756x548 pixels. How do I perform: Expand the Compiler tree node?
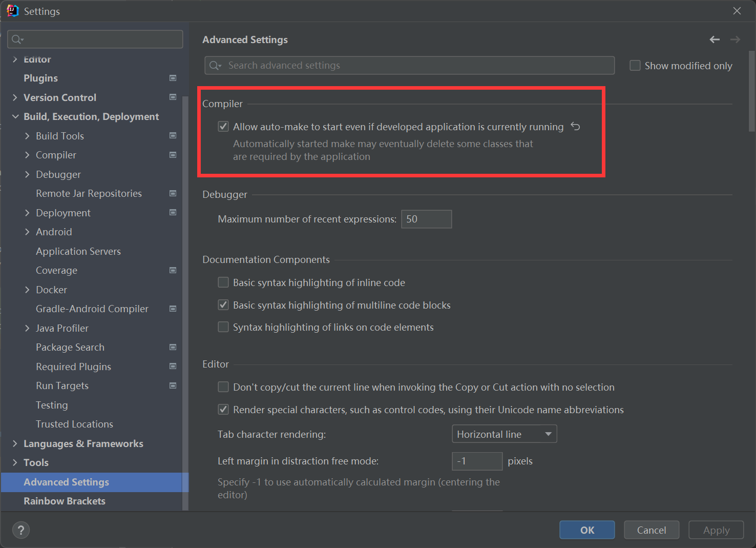click(x=27, y=155)
